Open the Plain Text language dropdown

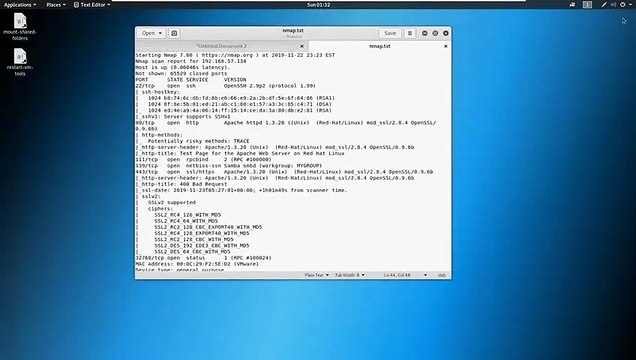tap(317, 275)
